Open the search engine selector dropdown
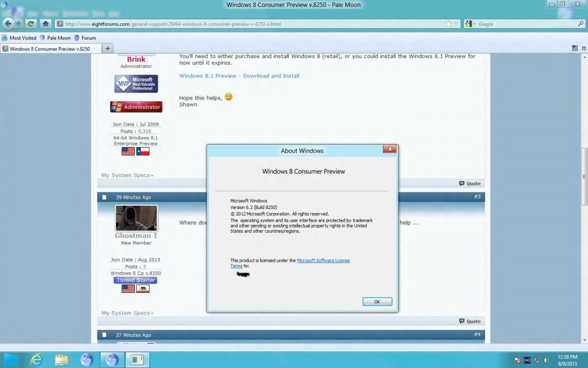 [470, 24]
